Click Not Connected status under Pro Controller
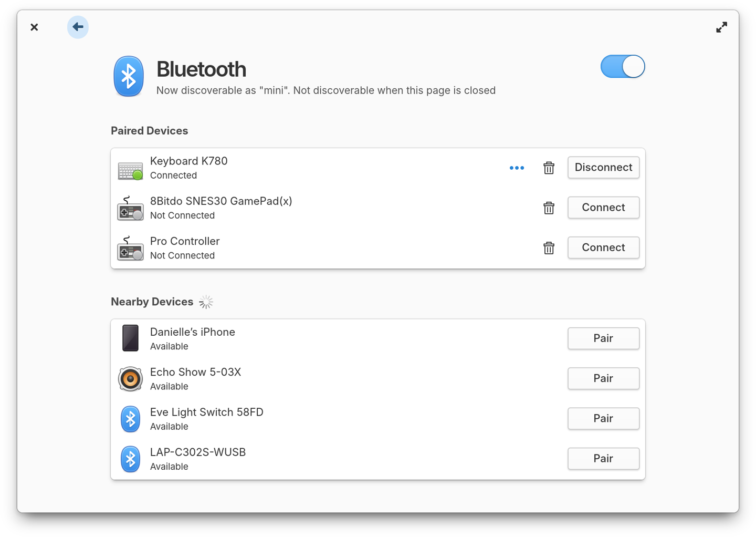The width and height of the screenshot is (756, 537). (x=182, y=255)
